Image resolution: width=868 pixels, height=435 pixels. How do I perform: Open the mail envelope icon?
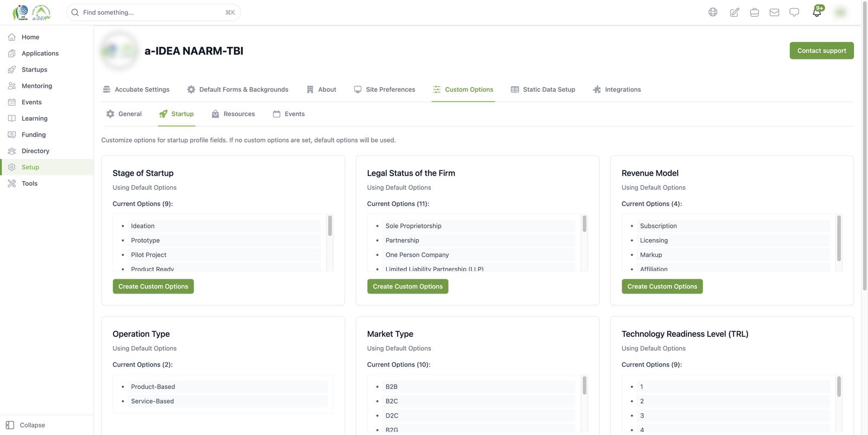[775, 12]
